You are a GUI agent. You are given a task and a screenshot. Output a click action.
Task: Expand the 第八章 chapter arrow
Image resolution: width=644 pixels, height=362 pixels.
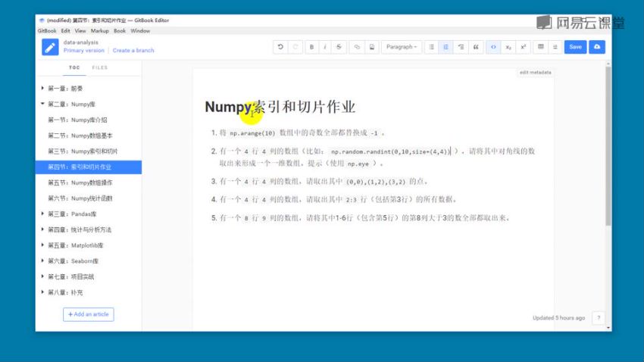point(42,292)
